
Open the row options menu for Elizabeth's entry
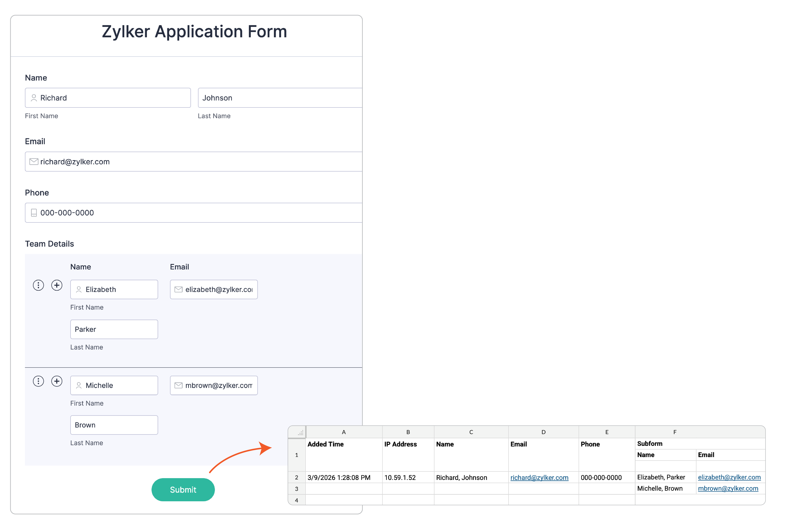click(x=38, y=285)
